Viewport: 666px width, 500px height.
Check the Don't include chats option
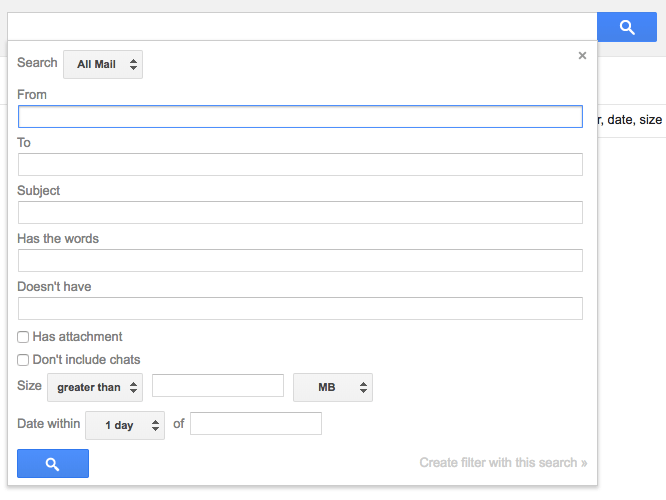point(23,360)
